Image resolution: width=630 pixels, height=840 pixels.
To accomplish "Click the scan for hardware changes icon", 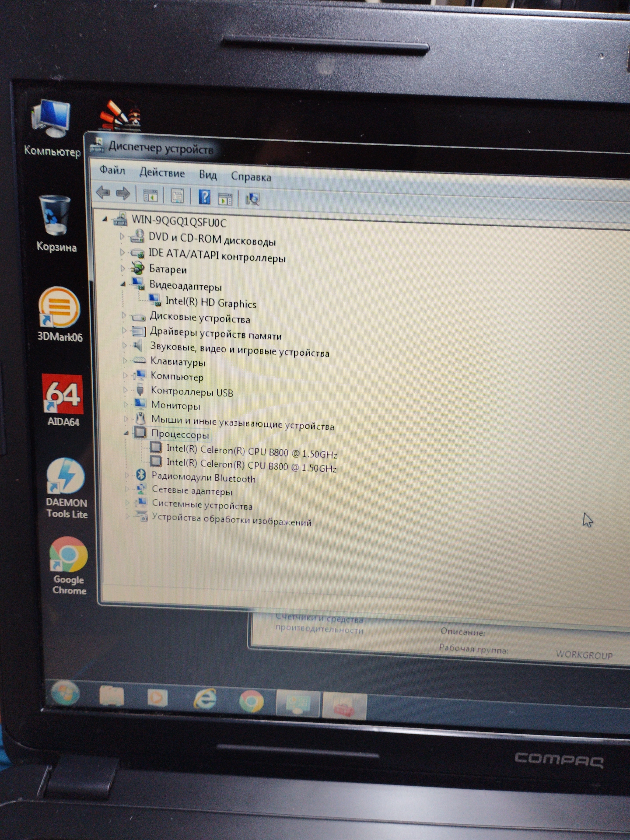I will click(252, 199).
